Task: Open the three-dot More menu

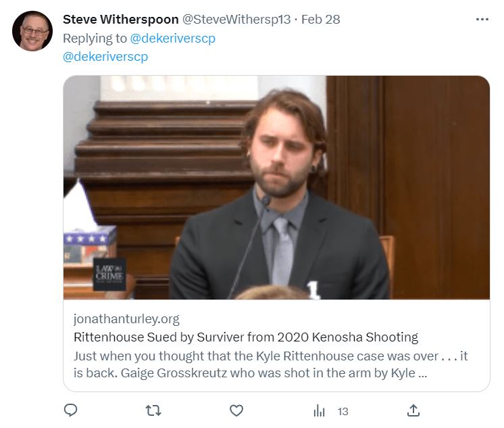Action: (482, 19)
